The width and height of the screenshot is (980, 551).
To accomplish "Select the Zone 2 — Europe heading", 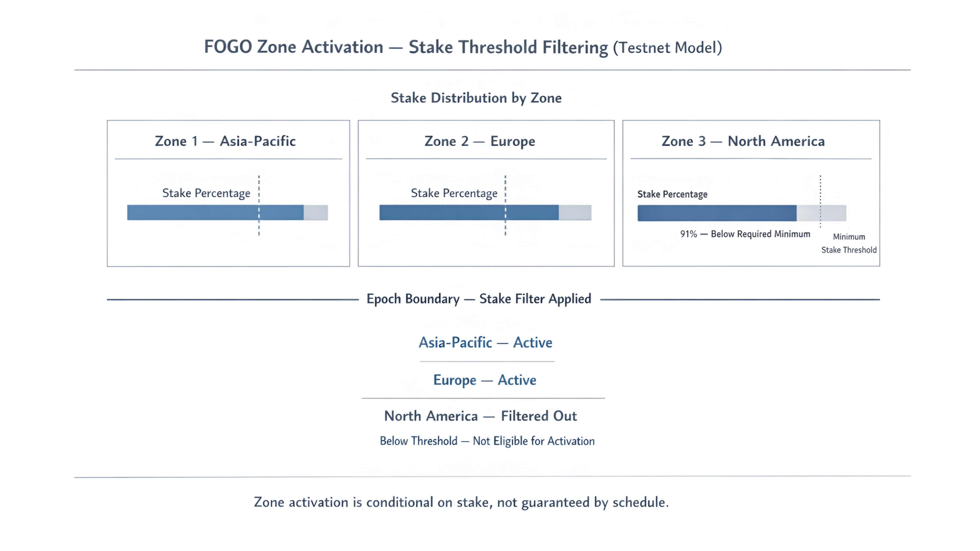I will tap(480, 141).
